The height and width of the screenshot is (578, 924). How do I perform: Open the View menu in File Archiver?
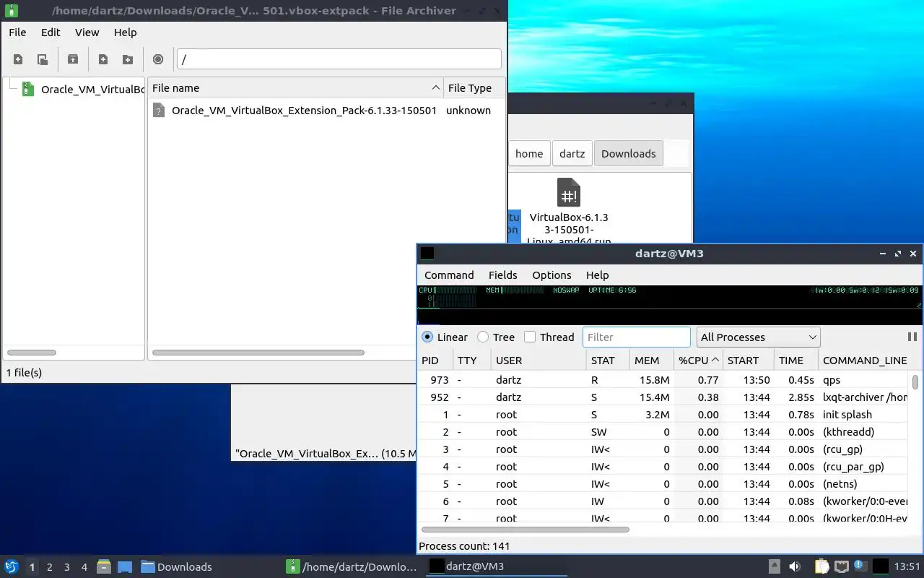click(x=87, y=33)
